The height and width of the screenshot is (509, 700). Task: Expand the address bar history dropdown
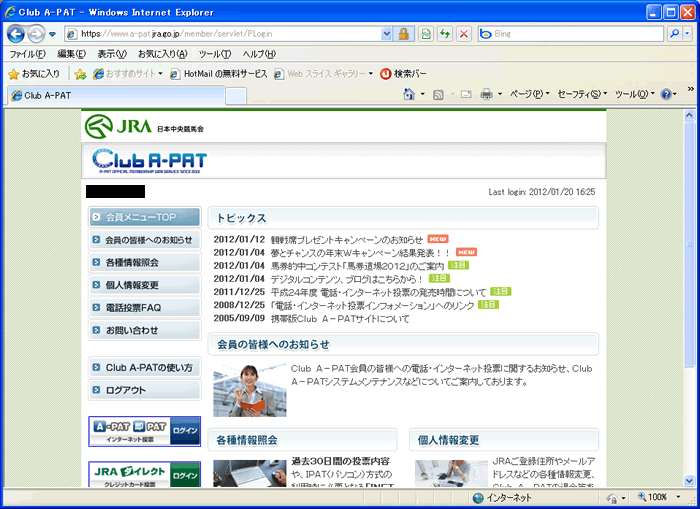pos(387,34)
